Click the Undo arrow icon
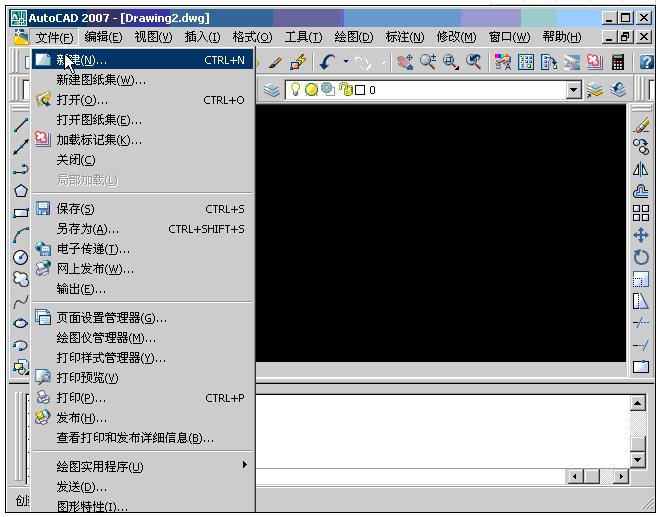 327,62
